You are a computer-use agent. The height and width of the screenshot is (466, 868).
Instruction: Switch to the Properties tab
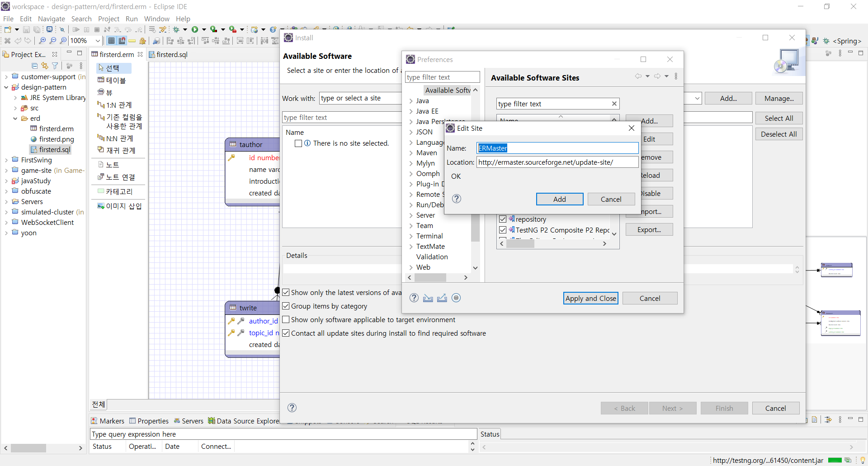pyautogui.click(x=149, y=421)
